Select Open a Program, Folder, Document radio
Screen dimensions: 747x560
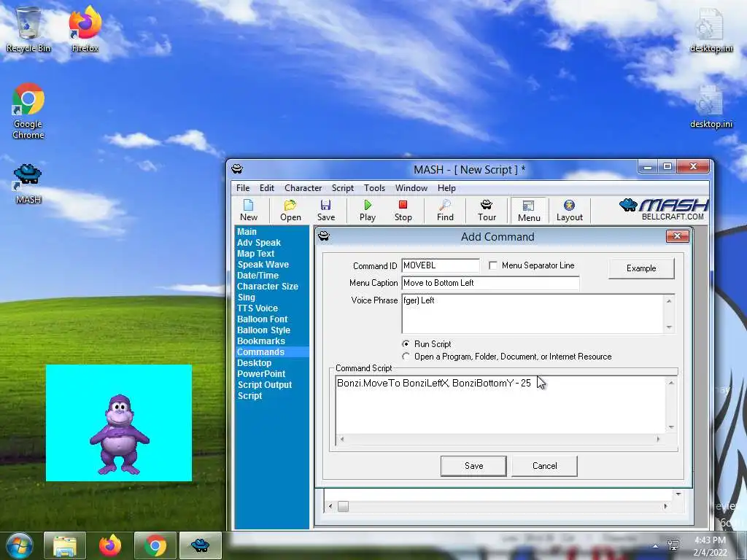click(406, 356)
